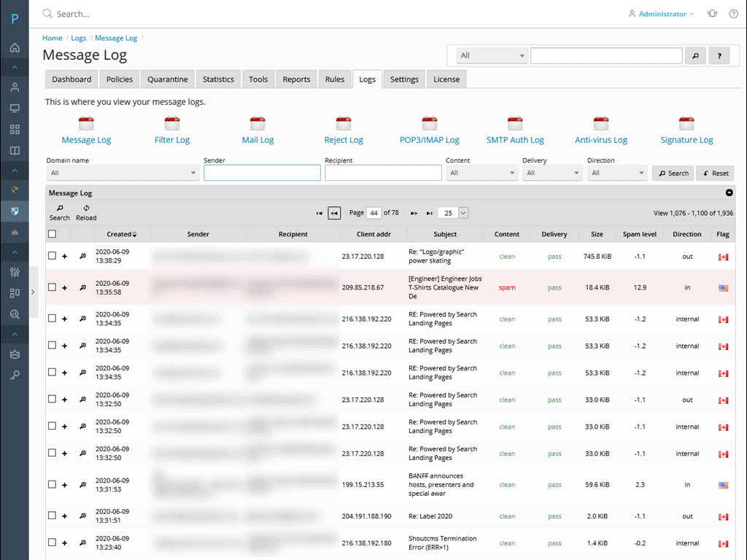Open the Filter Log calendar icon
Viewport: 747px width, 560px height.
pos(172,123)
